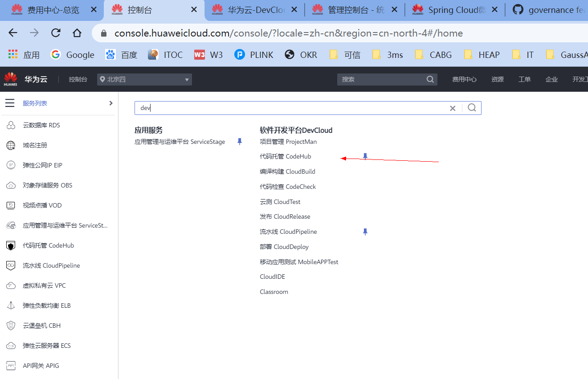Screen dimensions: 588x379
Task: Reload the current browser page
Action: (x=56, y=33)
